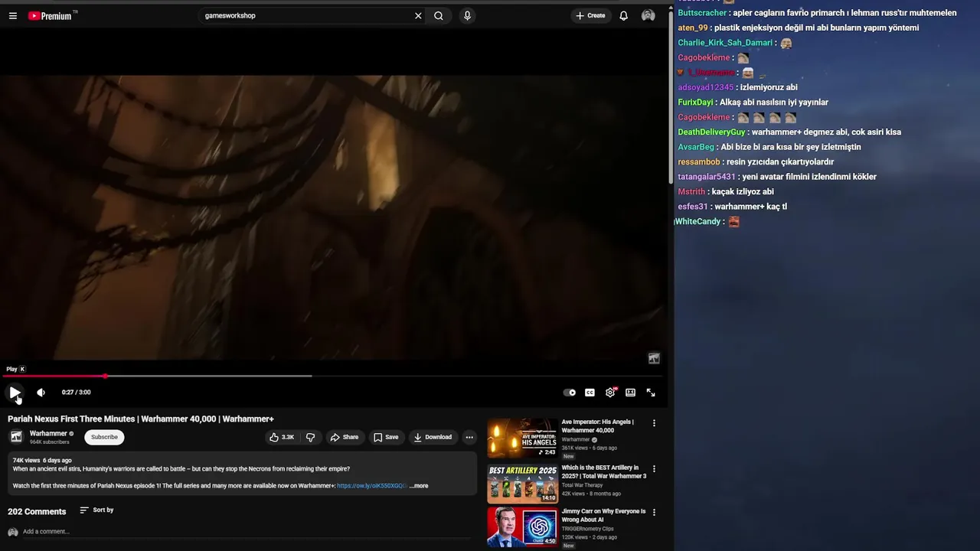Open the BEST Artillery 2025 thumbnail
980x551 pixels.
point(523,483)
